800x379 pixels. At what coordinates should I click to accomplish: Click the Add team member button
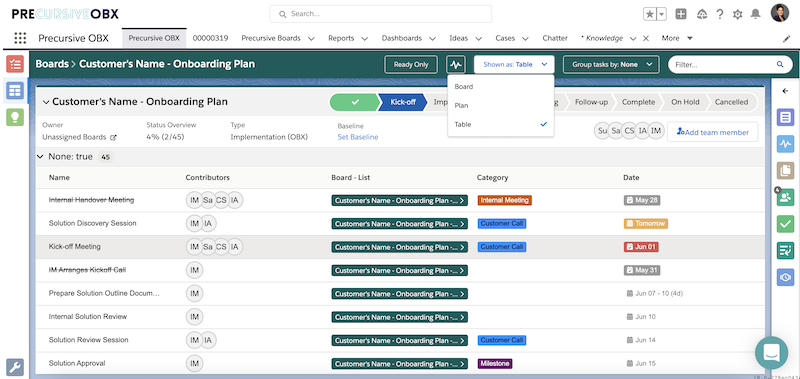pos(713,132)
